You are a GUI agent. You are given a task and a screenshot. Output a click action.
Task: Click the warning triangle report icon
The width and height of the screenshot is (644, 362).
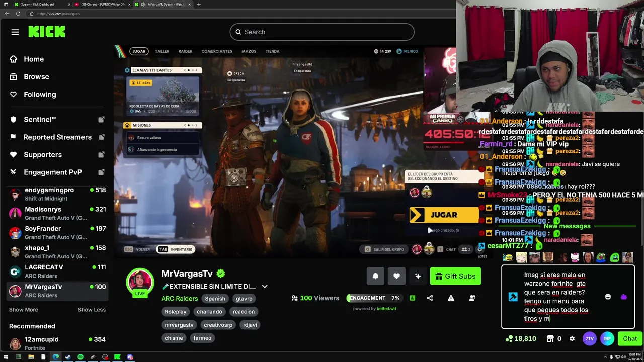[x=451, y=298]
